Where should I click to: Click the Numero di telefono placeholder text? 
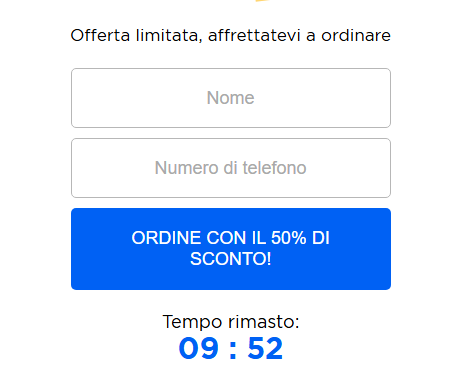click(x=230, y=168)
